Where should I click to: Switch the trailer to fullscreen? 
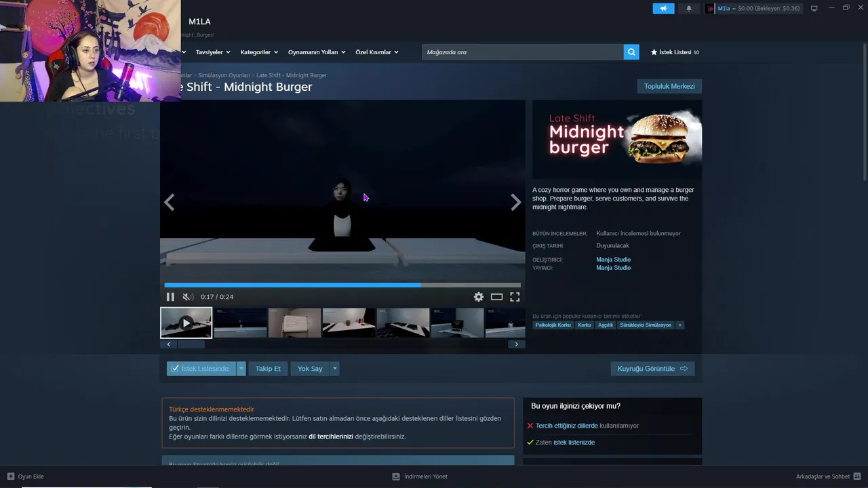click(515, 297)
